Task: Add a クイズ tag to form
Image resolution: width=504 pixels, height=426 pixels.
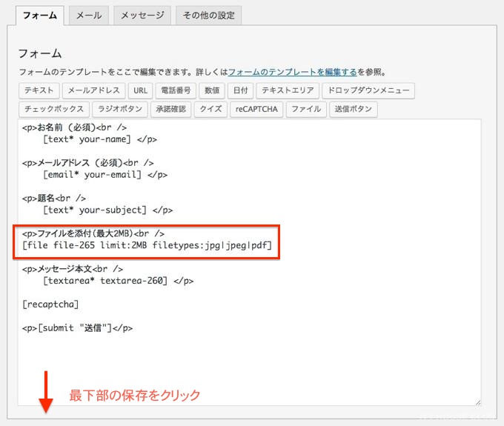Action: point(210,110)
